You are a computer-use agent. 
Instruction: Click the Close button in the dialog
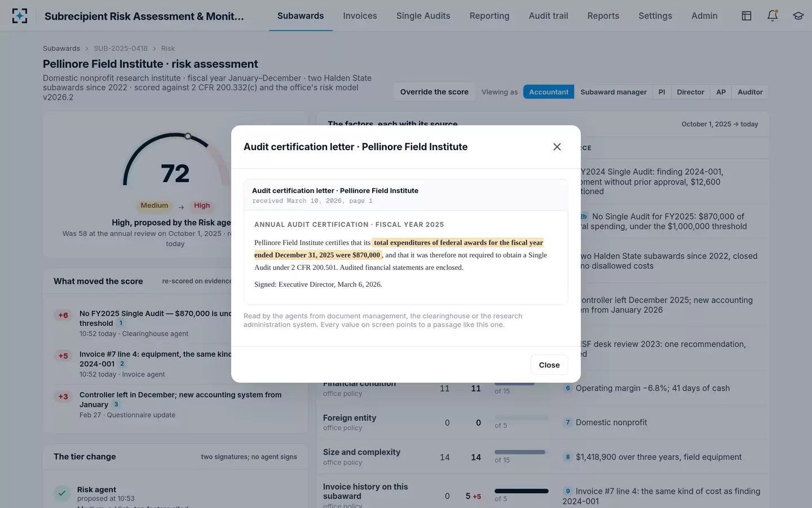(x=549, y=365)
